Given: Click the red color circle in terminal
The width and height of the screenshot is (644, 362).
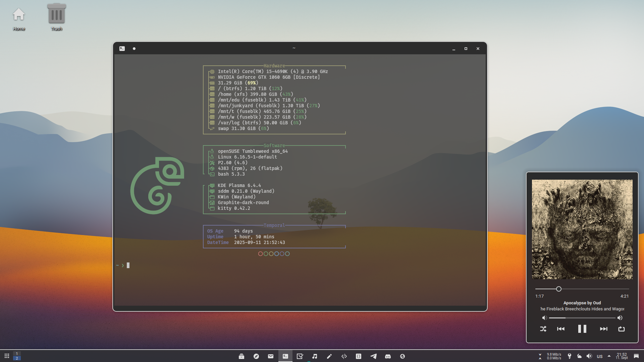Looking at the screenshot, I should 261,254.
